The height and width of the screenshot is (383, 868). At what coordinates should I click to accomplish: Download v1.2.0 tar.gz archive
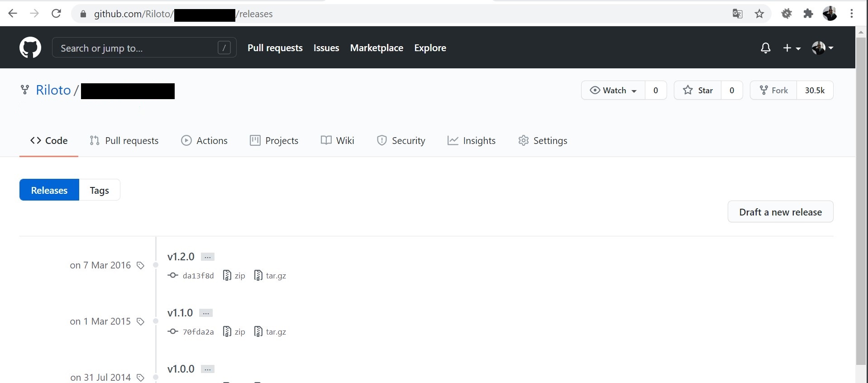point(270,275)
